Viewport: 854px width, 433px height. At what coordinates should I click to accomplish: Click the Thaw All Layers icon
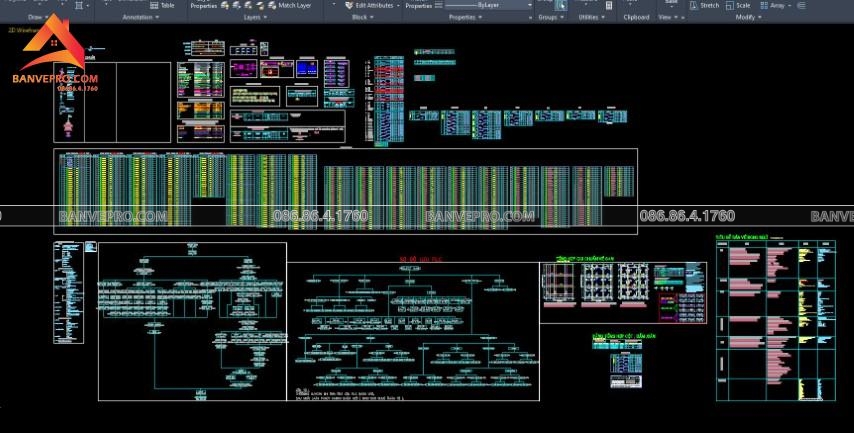(x=248, y=5)
